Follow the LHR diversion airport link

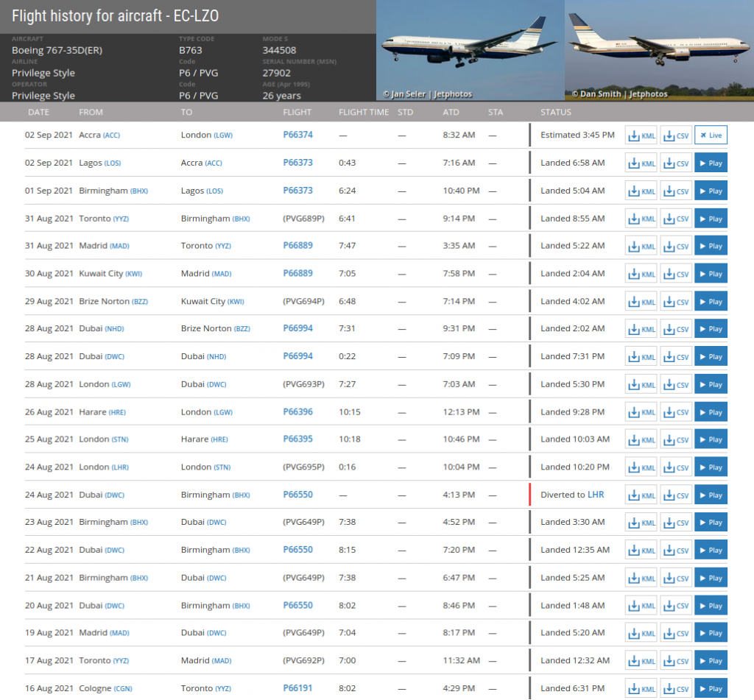tap(596, 495)
